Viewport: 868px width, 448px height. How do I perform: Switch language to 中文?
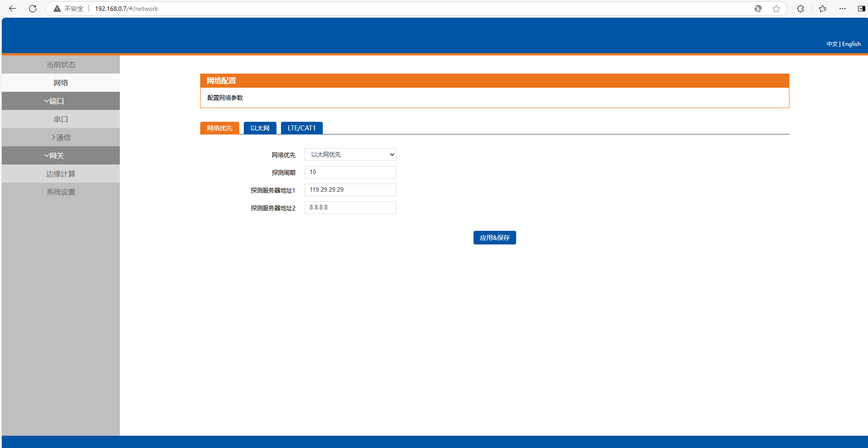pos(832,44)
